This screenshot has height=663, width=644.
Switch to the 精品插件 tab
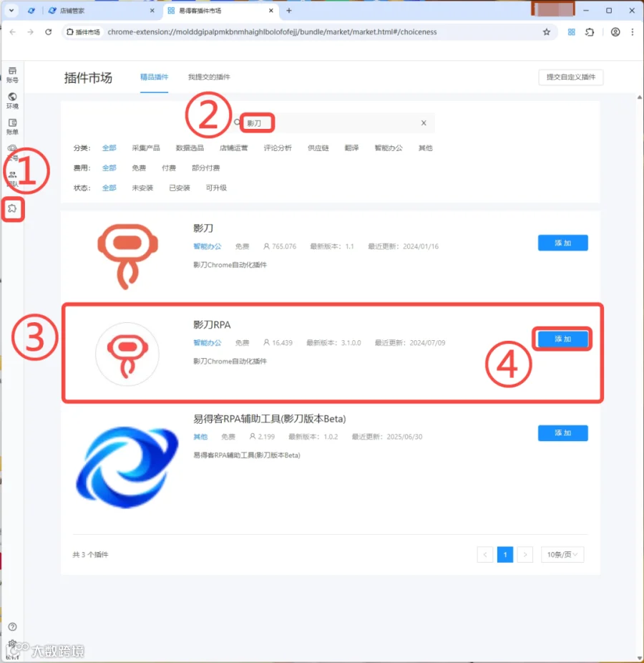click(155, 77)
